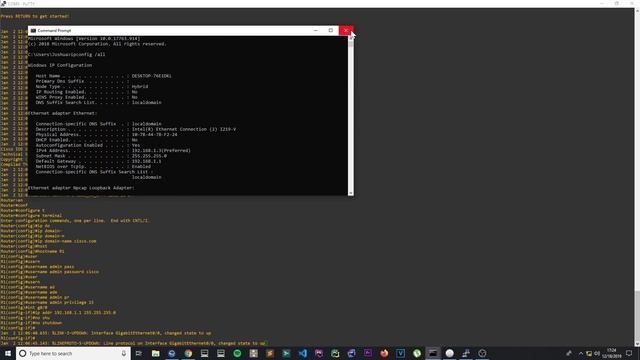
Task: Click the Node Type Hybrid line
Action: pos(91,87)
